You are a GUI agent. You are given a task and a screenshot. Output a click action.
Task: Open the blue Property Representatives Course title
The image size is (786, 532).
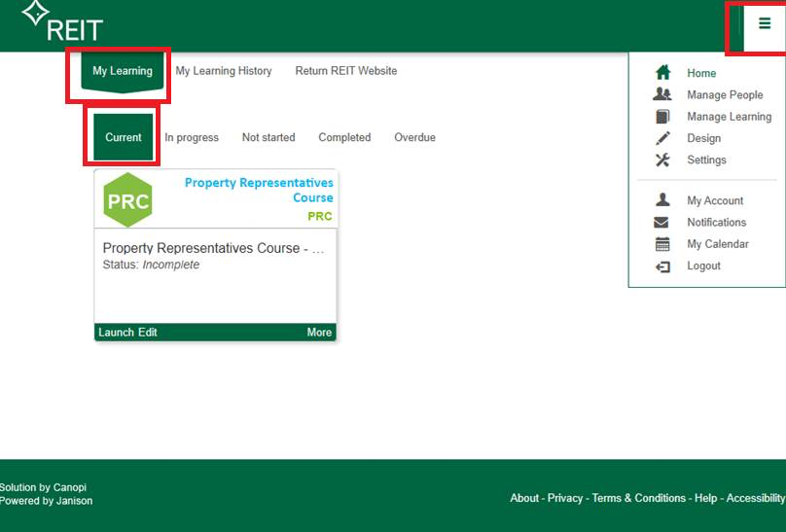[x=259, y=190]
